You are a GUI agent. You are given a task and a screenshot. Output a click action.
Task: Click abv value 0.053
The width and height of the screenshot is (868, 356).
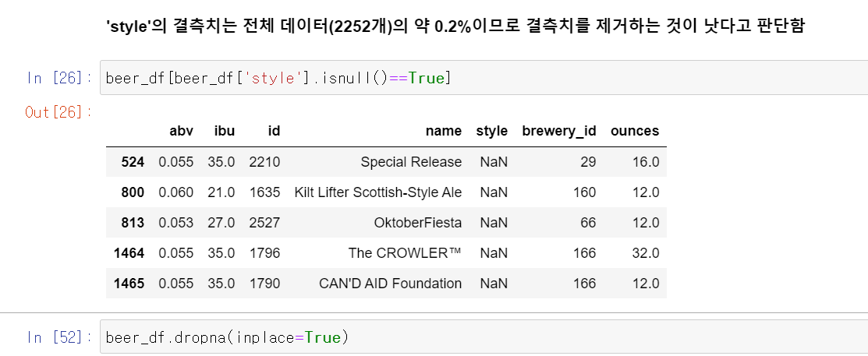tap(176, 223)
